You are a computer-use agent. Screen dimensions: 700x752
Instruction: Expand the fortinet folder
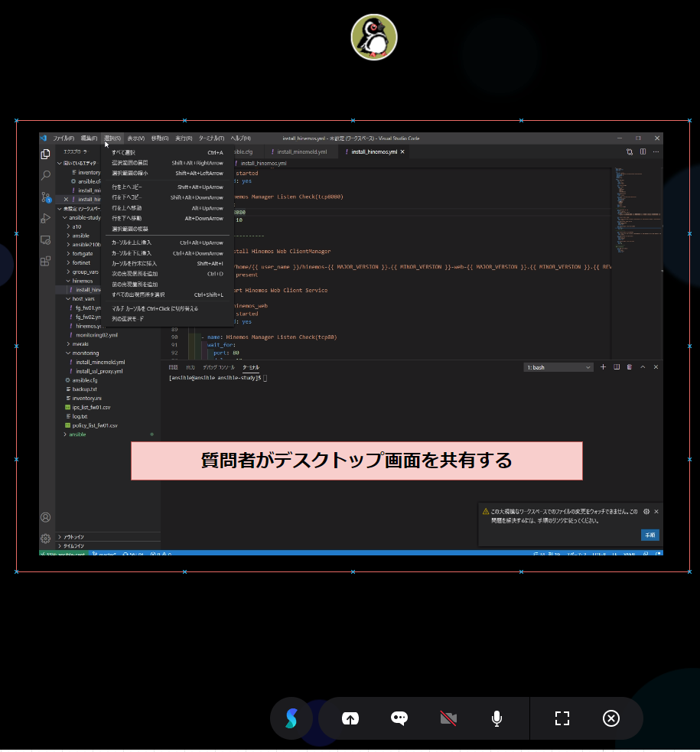(81, 263)
